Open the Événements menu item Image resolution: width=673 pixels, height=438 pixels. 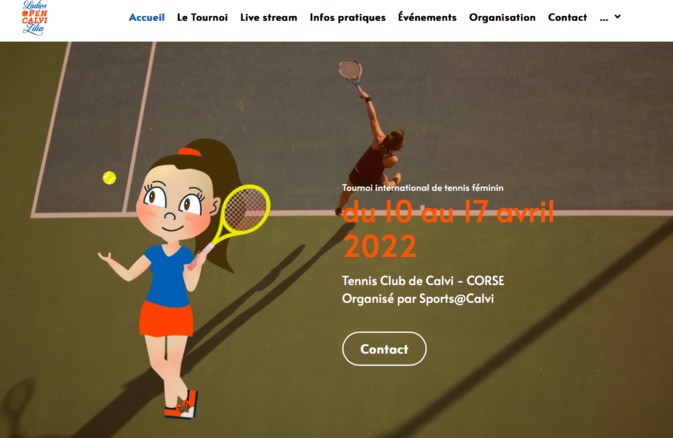pyautogui.click(x=427, y=17)
